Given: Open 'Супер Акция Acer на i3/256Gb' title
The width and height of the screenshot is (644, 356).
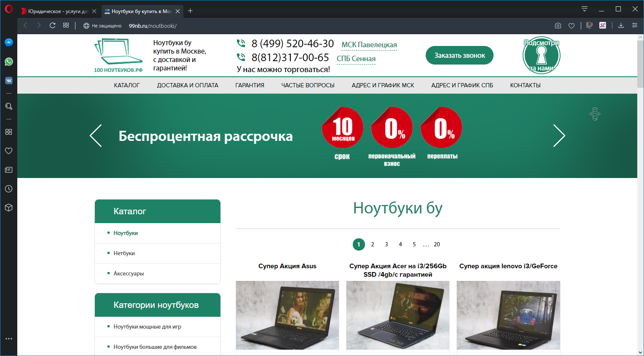Looking at the screenshot, I should 398,270.
